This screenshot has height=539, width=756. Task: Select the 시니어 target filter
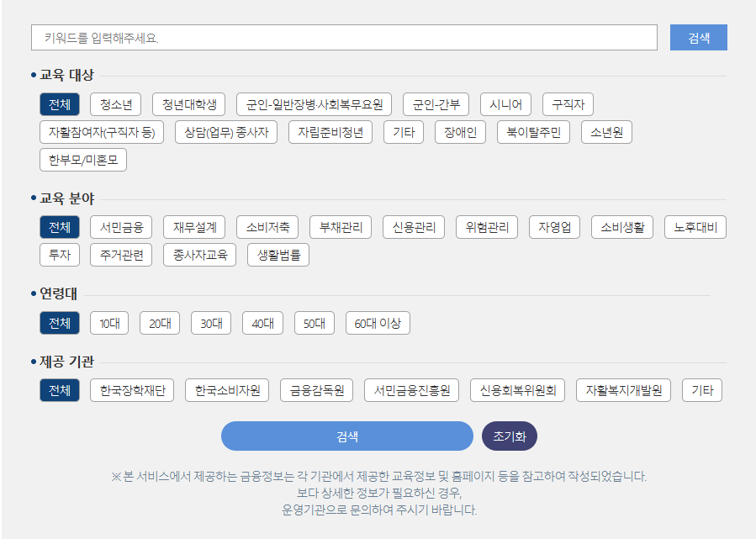[x=505, y=104]
